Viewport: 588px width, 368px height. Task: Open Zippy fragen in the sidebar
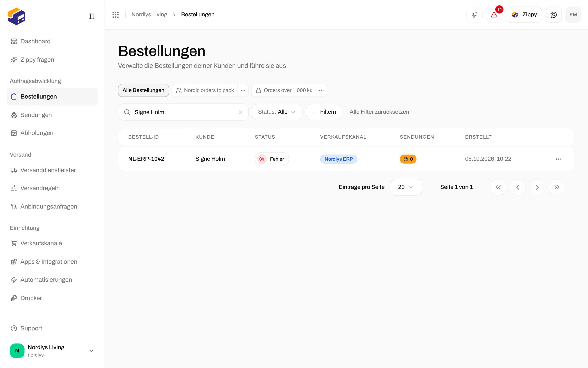[52, 60]
